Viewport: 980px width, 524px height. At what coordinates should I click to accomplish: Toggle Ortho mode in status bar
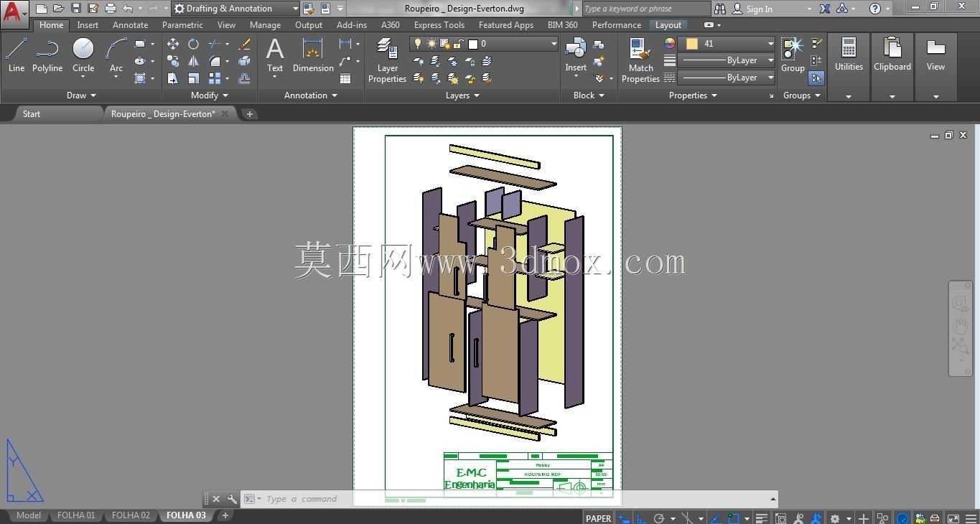click(x=641, y=518)
